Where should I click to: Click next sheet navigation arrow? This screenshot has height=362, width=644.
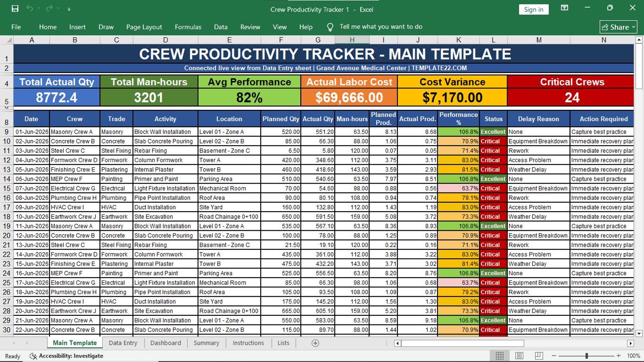click(x=27, y=343)
